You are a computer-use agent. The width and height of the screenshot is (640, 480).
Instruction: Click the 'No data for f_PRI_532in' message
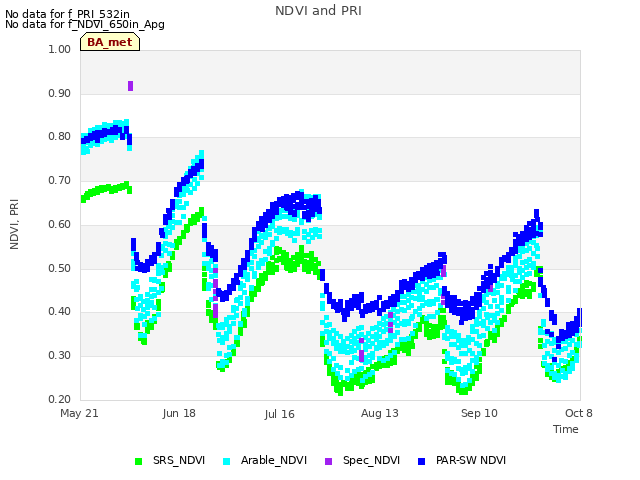click(67, 14)
